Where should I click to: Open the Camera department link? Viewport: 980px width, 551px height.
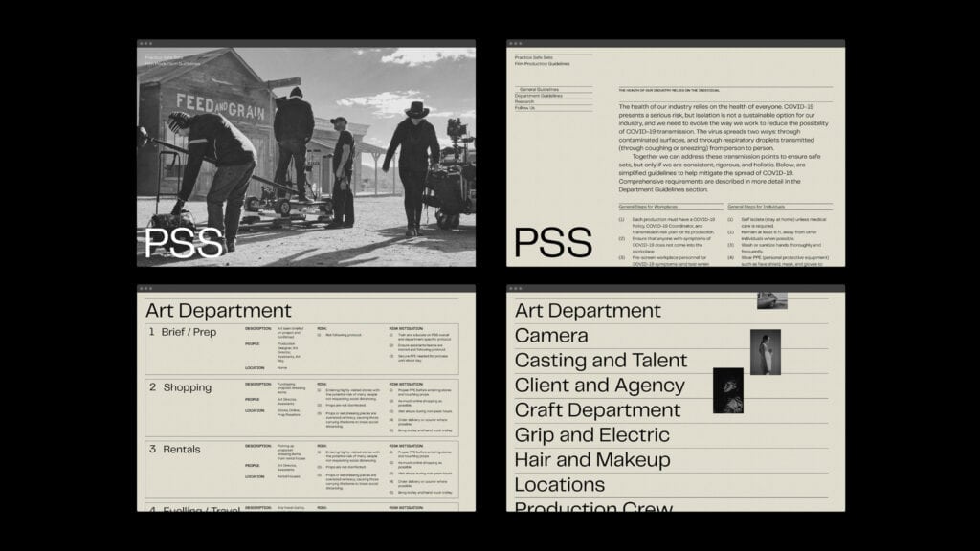pyautogui.click(x=551, y=336)
